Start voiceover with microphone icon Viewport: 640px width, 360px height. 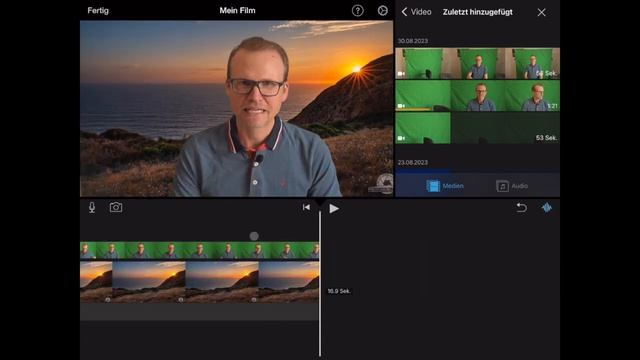click(92, 207)
